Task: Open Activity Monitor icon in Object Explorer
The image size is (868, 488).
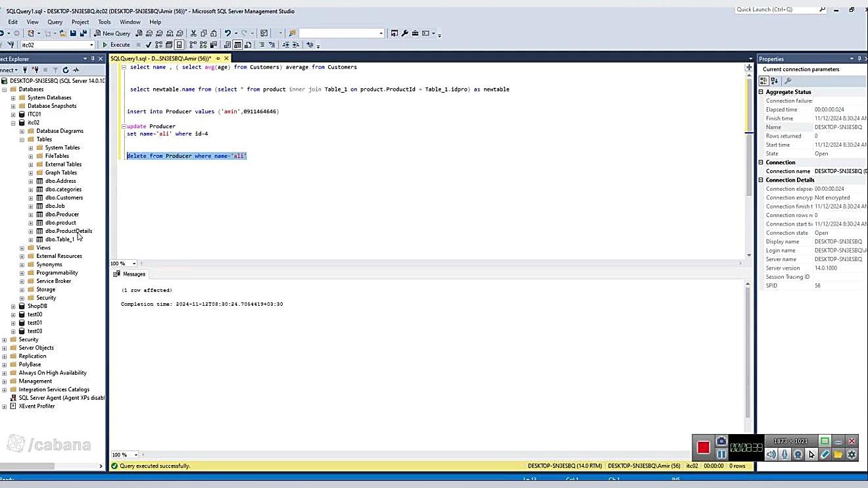Action: coord(76,70)
